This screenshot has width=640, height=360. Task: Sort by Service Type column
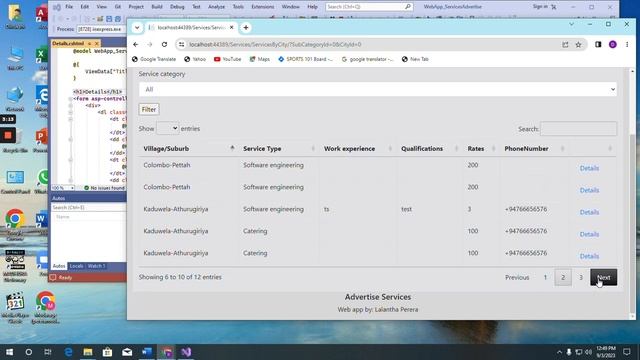pyautogui.click(x=278, y=149)
